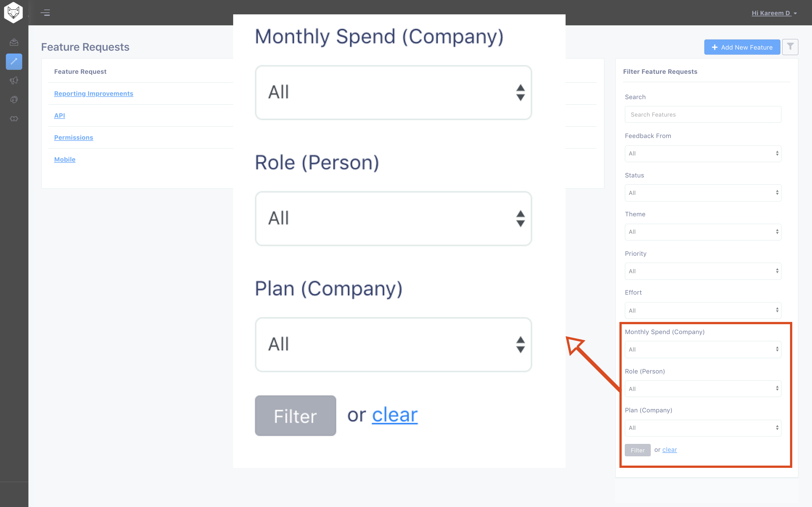Screen dimensions: 812x507
Task: Open the Permissions feature request link
Action: coord(74,137)
